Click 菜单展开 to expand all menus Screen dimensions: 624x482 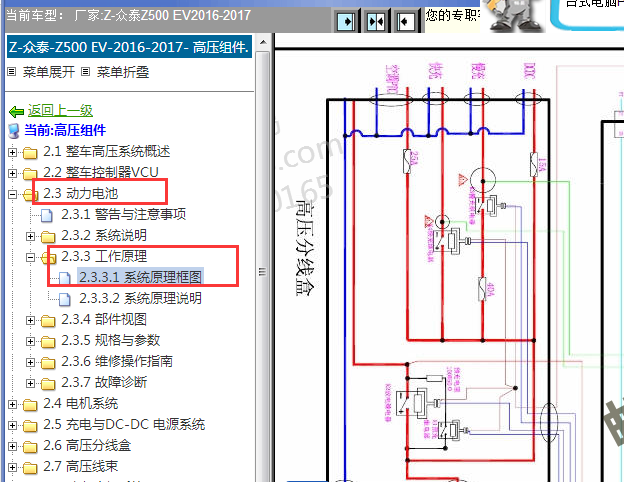tap(49, 72)
